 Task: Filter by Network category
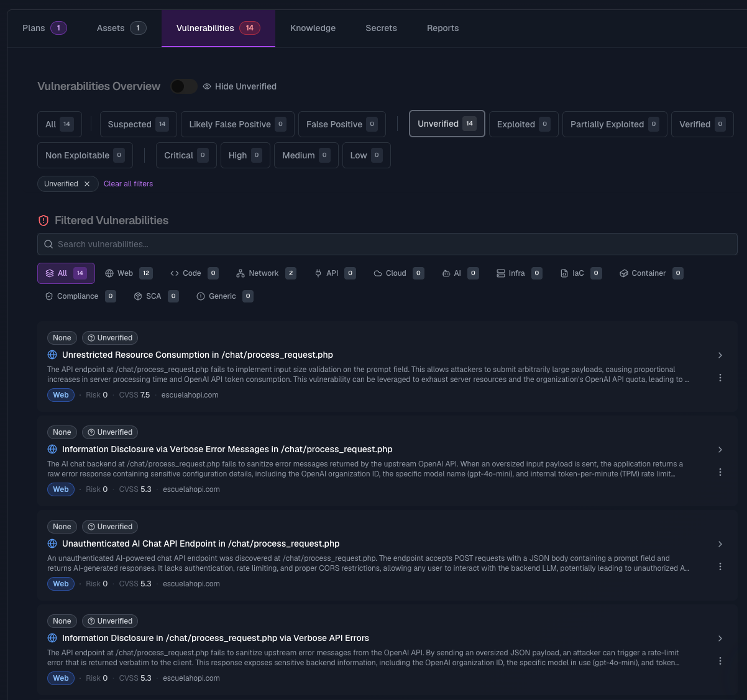tap(266, 273)
